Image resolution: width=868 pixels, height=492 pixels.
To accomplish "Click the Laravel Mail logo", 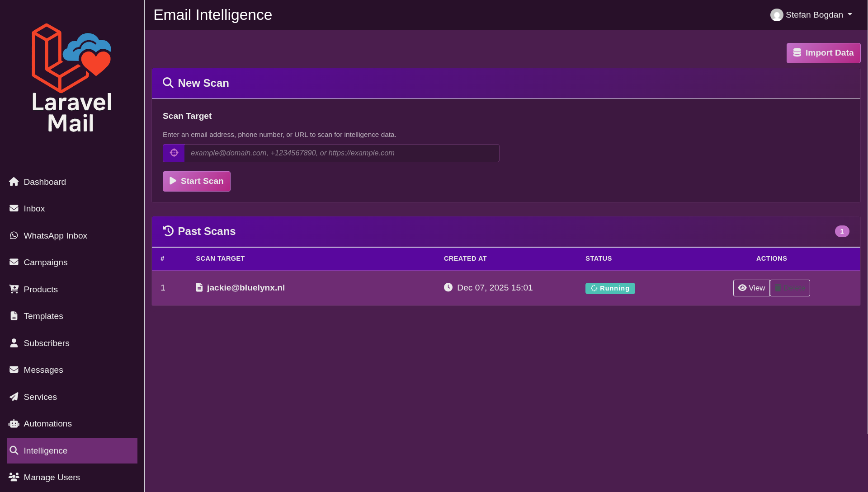I will click(x=71, y=77).
